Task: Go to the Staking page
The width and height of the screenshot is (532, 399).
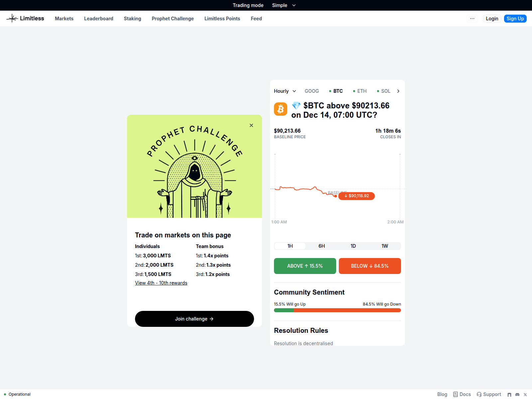Action: coord(132,19)
